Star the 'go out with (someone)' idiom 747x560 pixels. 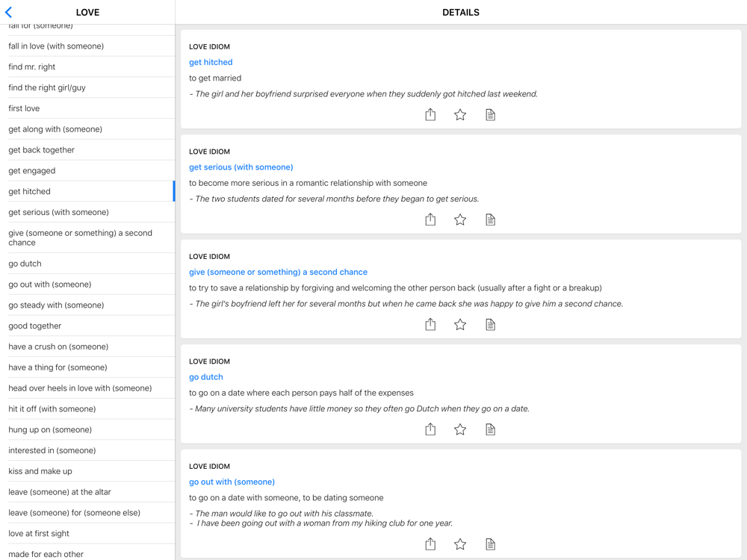tap(460, 544)
